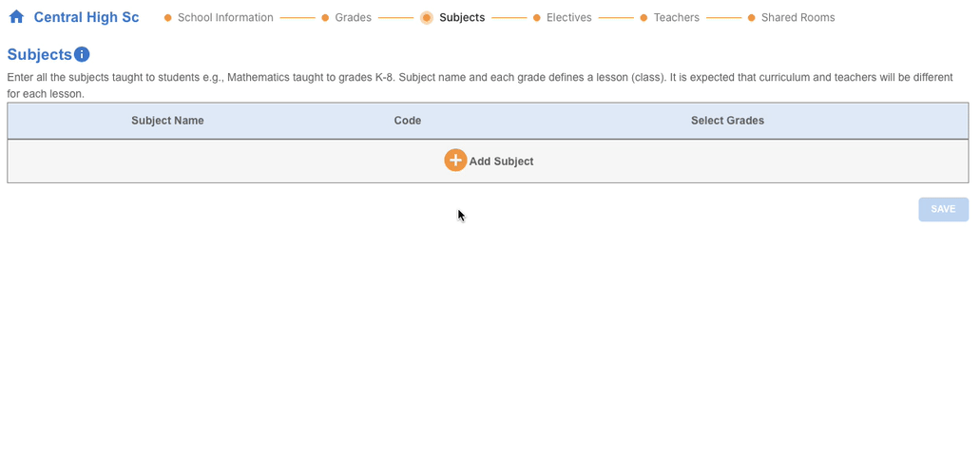Select the School Information step dot
This screenshot has width=980, height=456.
[167, 17]
